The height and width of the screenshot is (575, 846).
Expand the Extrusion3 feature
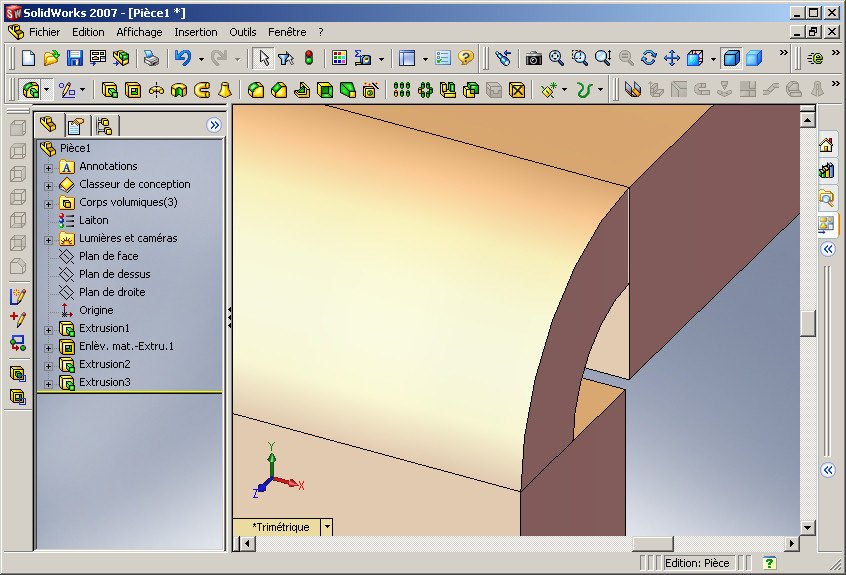(x=48, y=384)
